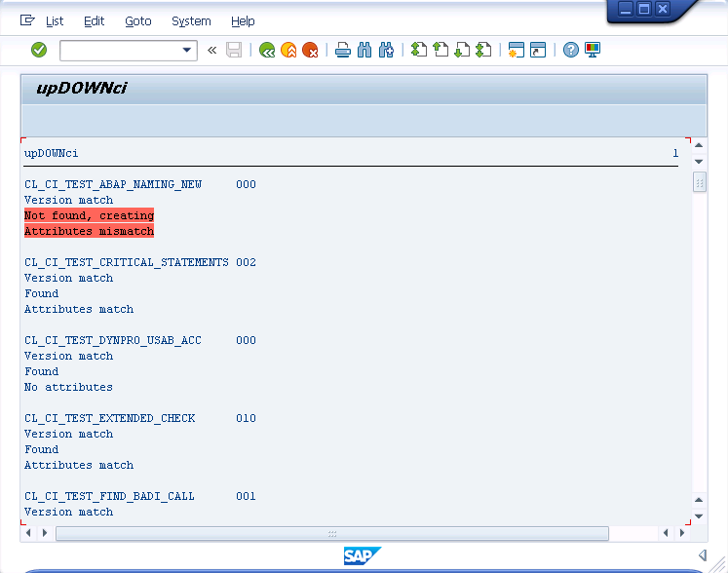This screenshot has height=573, width=728.
Task: Click the Create New Session icon
Action: tap(517, 50)
